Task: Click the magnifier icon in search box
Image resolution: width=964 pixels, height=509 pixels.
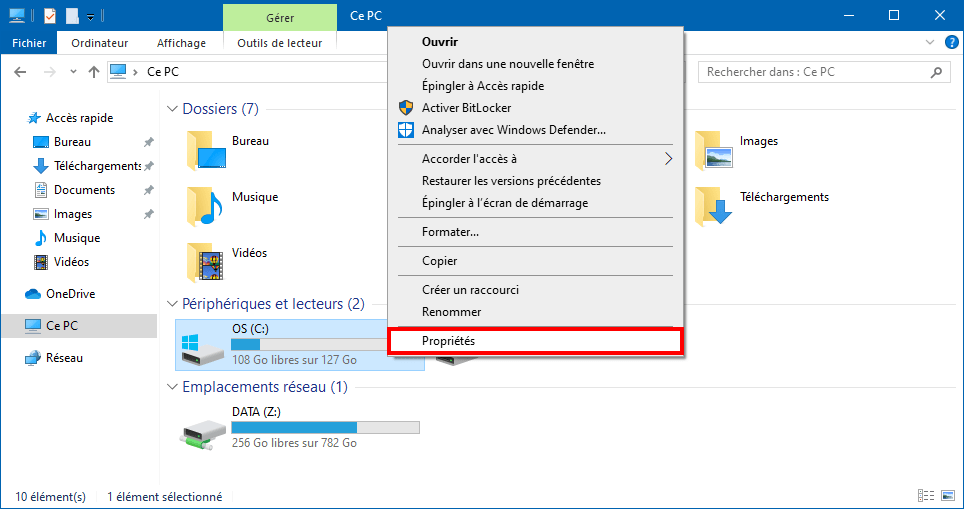Action: pyautogui.click(x=937, y=72)
